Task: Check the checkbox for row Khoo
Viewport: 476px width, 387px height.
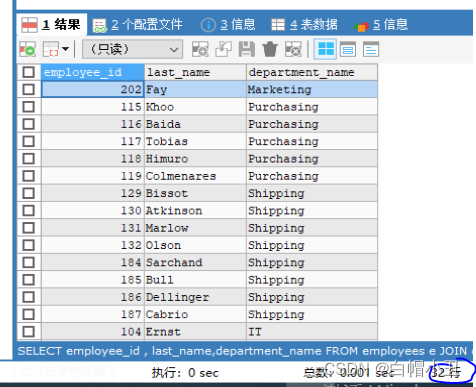Action: [28, 107]
